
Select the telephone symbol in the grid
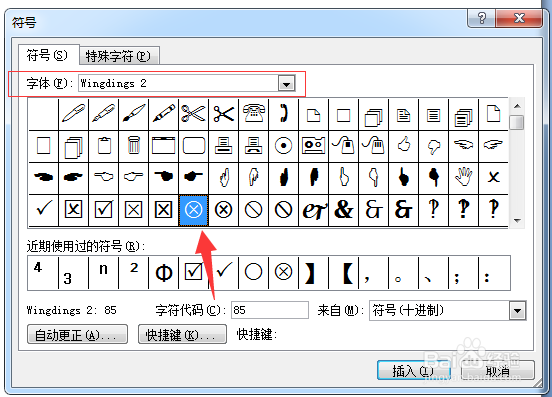[x=253, y=114]
